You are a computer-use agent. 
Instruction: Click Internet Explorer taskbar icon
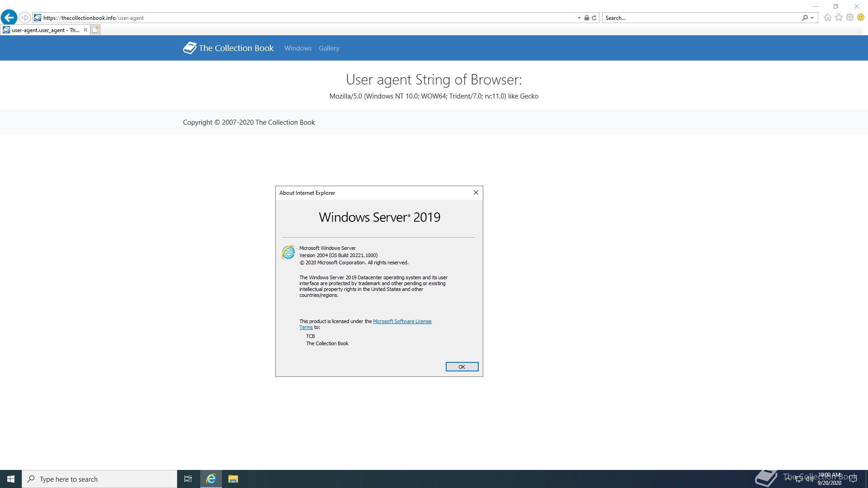[211, 479]
